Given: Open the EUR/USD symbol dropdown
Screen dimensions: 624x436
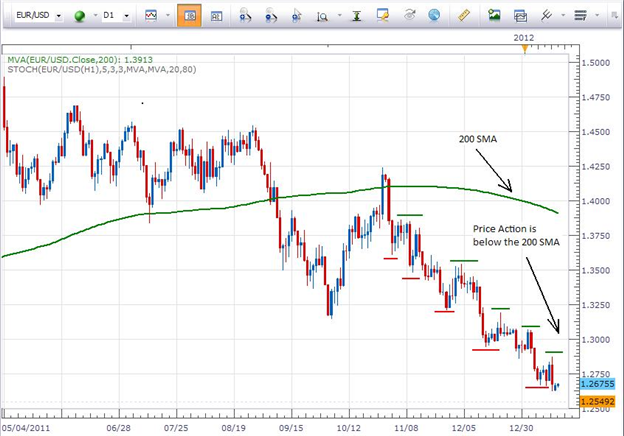Looking at the screenshot, I should click(58, 16).
